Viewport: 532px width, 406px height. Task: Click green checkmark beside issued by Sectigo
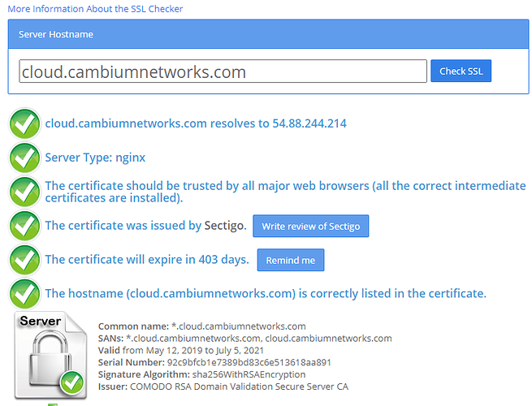pyautogui.click(x=24, y=226)
